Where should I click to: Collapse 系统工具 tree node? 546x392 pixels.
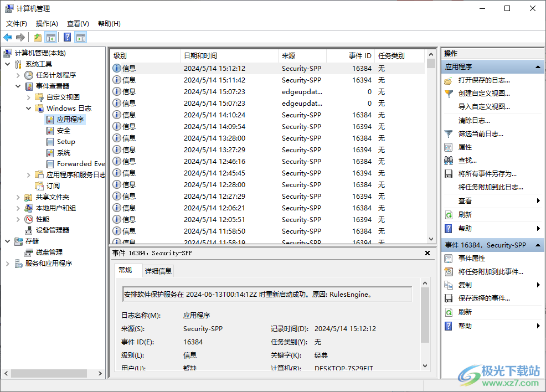coord(8,64)
